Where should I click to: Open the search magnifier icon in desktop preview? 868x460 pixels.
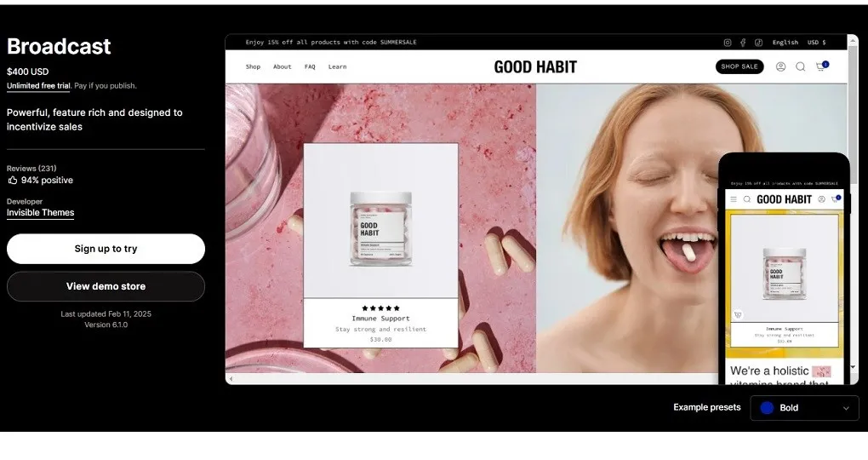coord(801,66)
